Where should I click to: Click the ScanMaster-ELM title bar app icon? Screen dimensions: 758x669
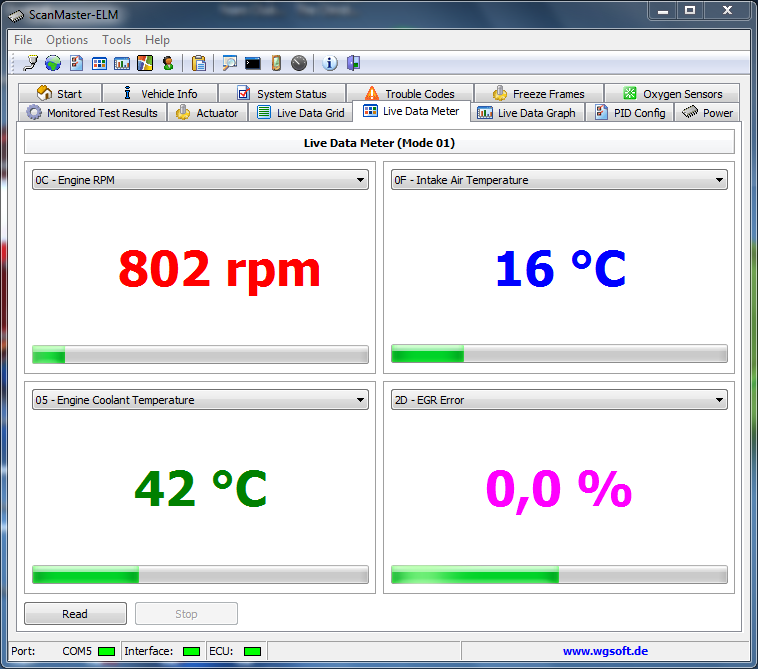tap(16, 15)
